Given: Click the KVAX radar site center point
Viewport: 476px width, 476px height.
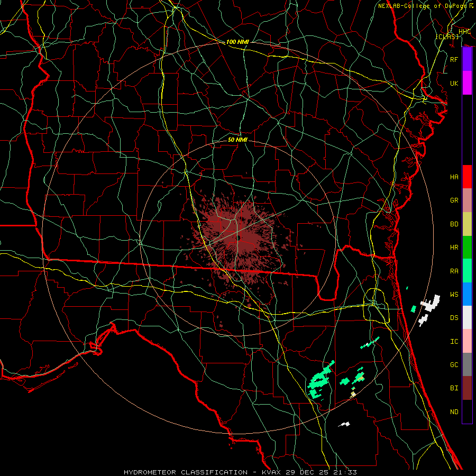Looking at the screenshot, I should point(239,237).
